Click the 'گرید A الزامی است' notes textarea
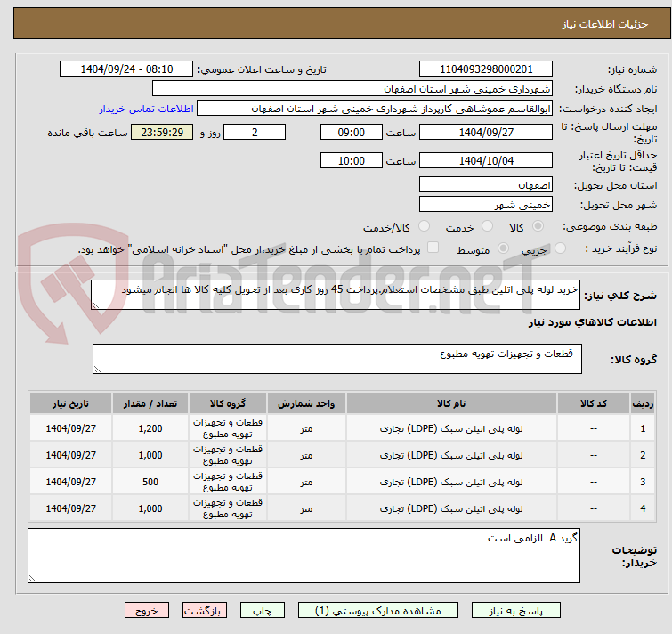672x634 pixels. tap(304, 557)
